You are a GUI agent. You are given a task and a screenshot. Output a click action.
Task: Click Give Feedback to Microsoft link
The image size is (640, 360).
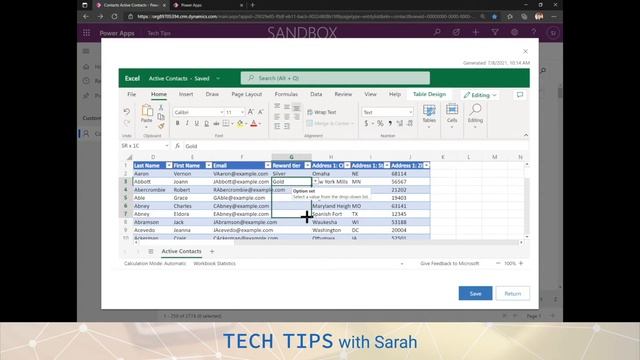click(449, 264)
